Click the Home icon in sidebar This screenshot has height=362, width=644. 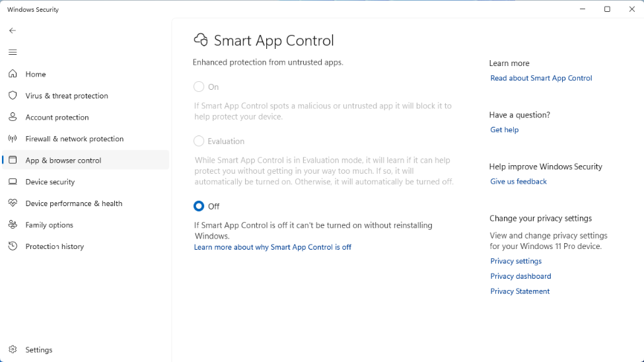(x=13, y=74)
